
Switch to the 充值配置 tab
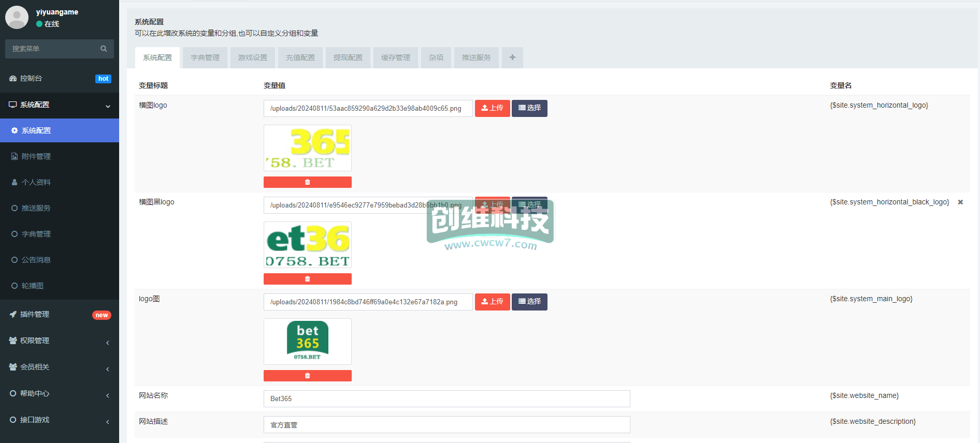[x=300, y=57]
